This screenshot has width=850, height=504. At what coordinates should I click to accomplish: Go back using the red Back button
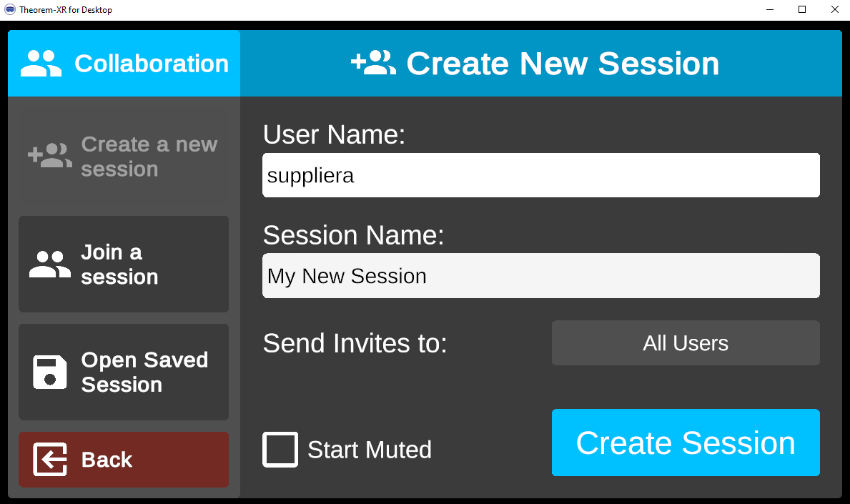click(124, 460)
